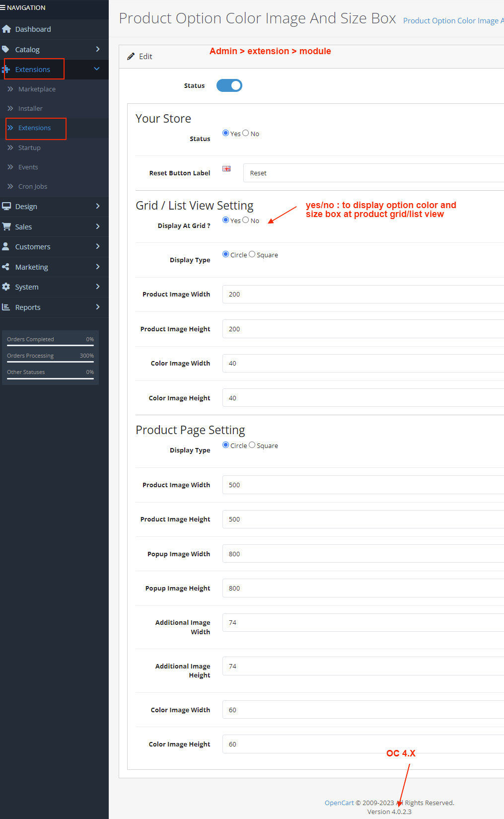
Task: Choose Square display type under Product Page Setting
Action: click(x=252, y=445)
